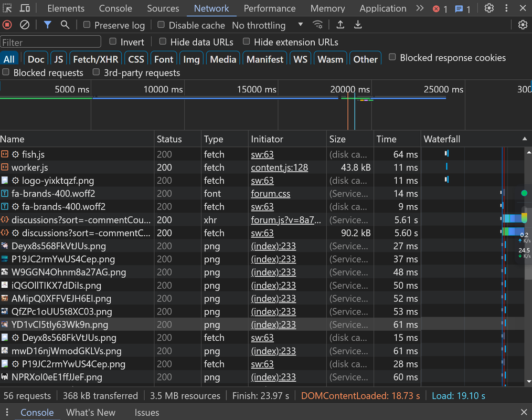This screenshot has width=532, height=420.
Task: Open drawer three-dot menu beside Console
Action: coord(7,413)
